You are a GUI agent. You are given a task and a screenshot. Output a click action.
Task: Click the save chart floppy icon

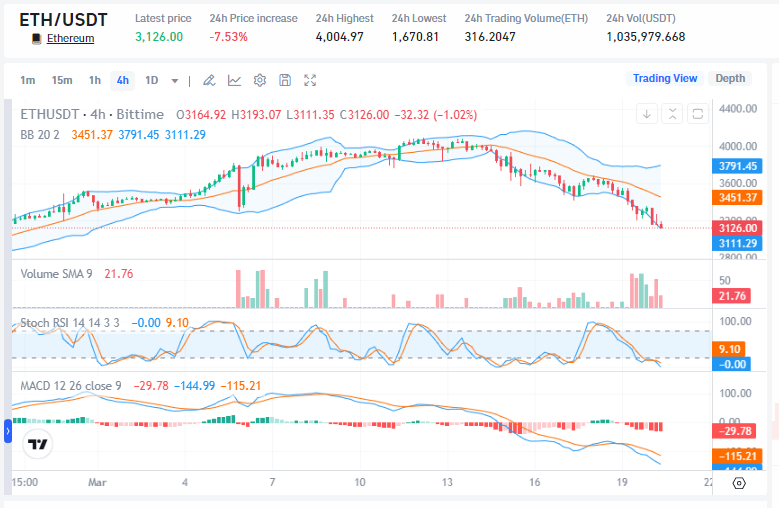click(x=285, y=80)
